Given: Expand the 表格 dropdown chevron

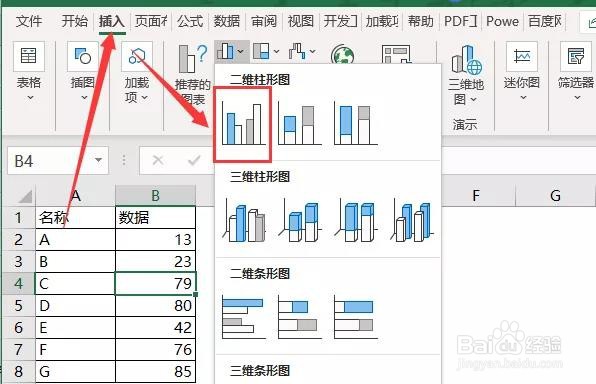Looking at the screenshot, I should (30, 98).
